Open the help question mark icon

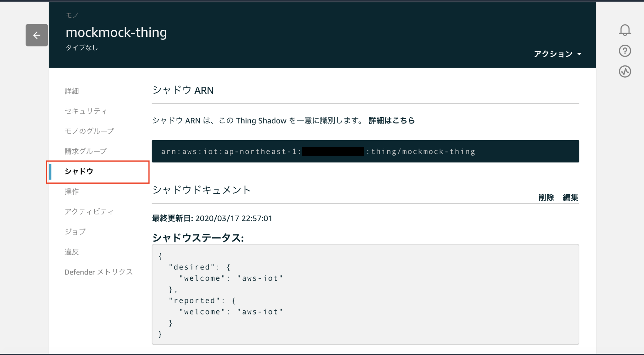(x=625, y=51)
